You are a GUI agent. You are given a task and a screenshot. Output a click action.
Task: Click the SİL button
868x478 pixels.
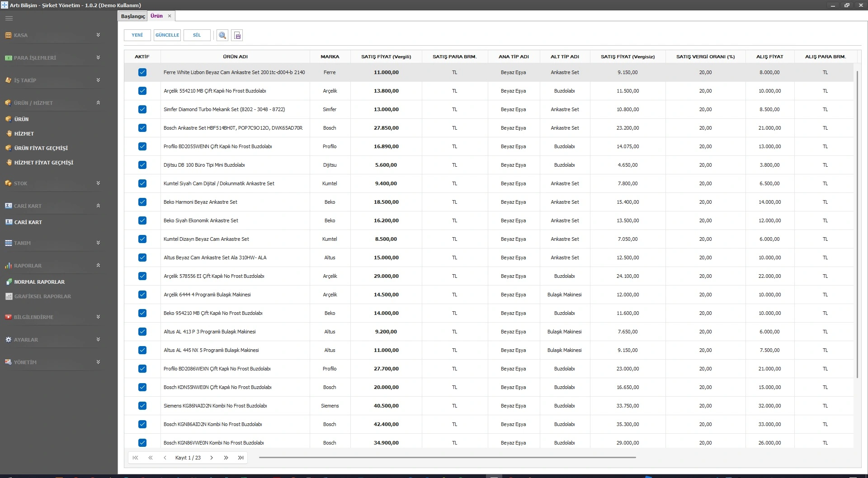click(x=197, y=35)
